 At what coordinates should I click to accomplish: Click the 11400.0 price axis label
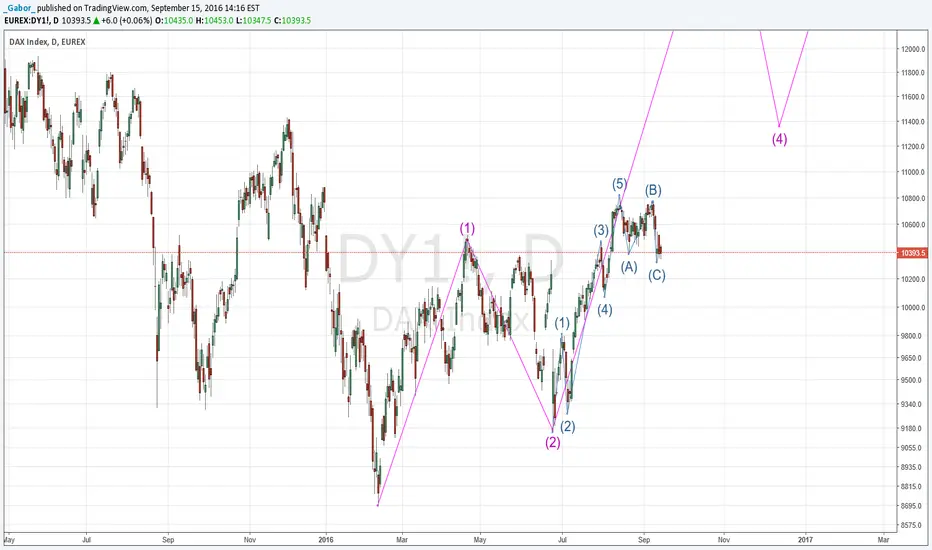click(x=913, y=122)
